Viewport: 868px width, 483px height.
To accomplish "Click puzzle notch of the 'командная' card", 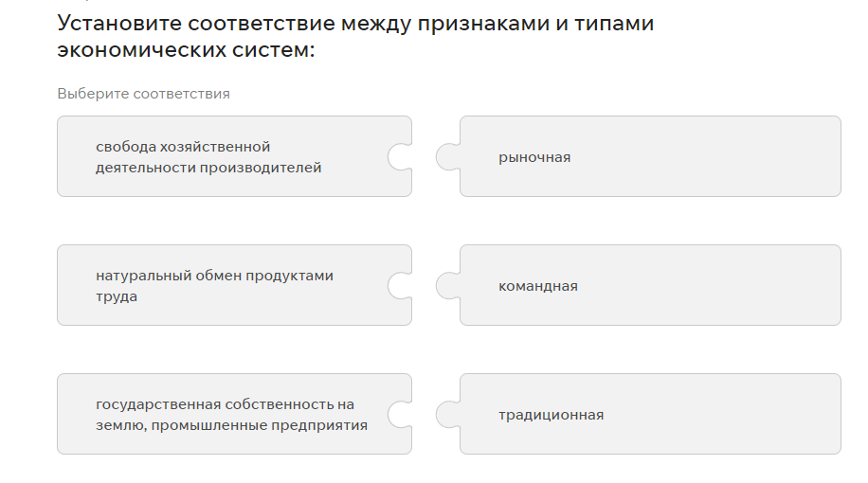I will point(447,285).
